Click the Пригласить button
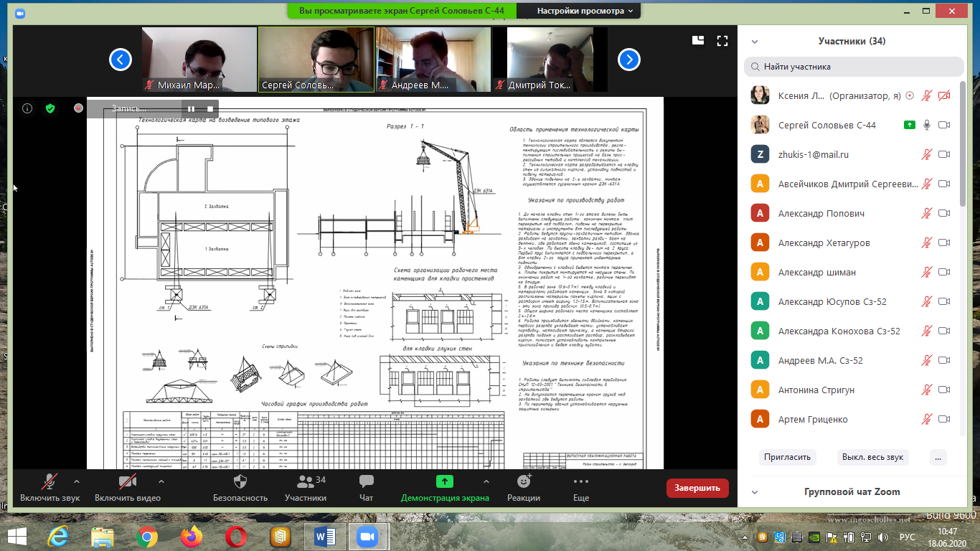 pos(787,457)
